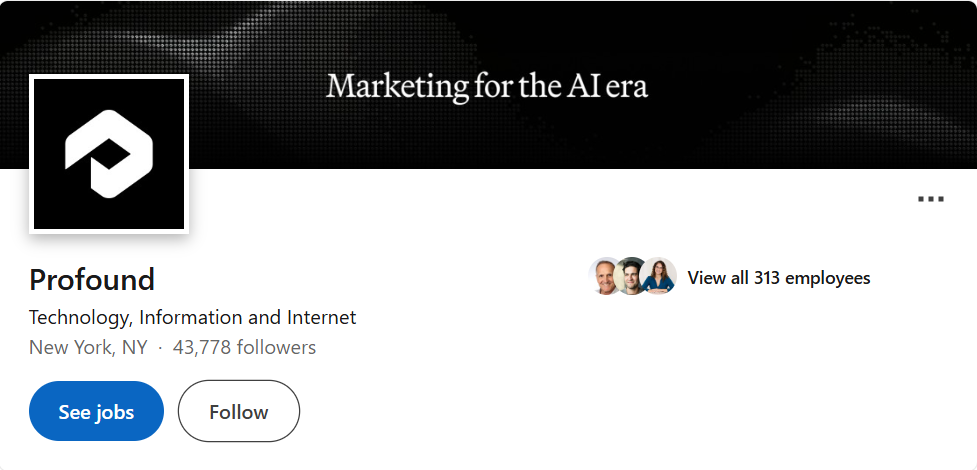Expand overflow actions via the ellipsis icon
Screen dimensions: 977x470
tap(930, 199)
